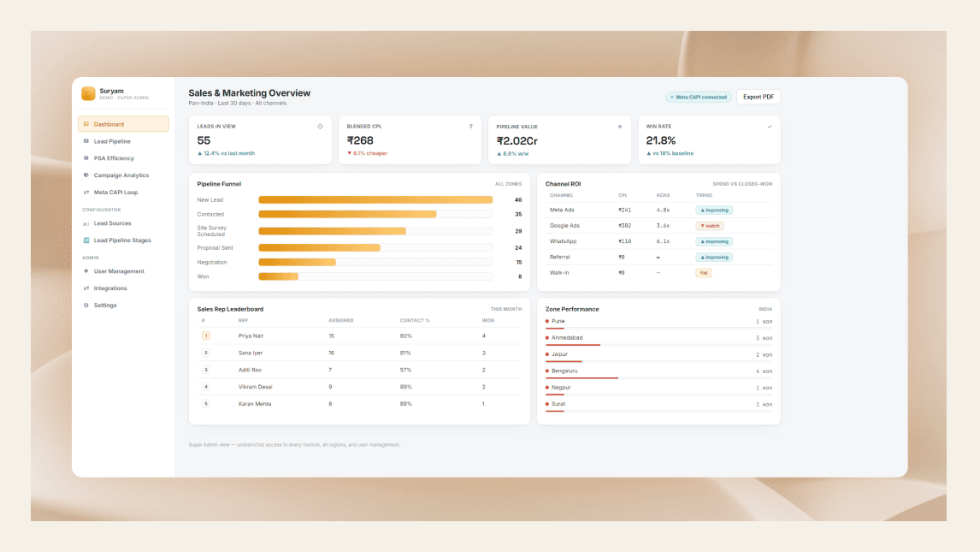Click the Surat zone name
The width and height of the screenshot is (980, 552).
pos(558,404)
